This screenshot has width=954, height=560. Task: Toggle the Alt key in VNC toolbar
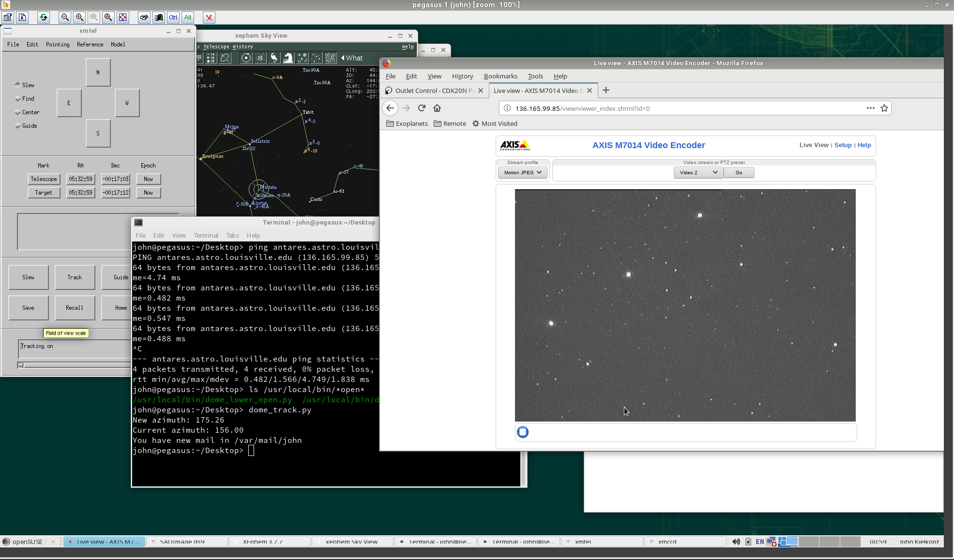point(188,17)
